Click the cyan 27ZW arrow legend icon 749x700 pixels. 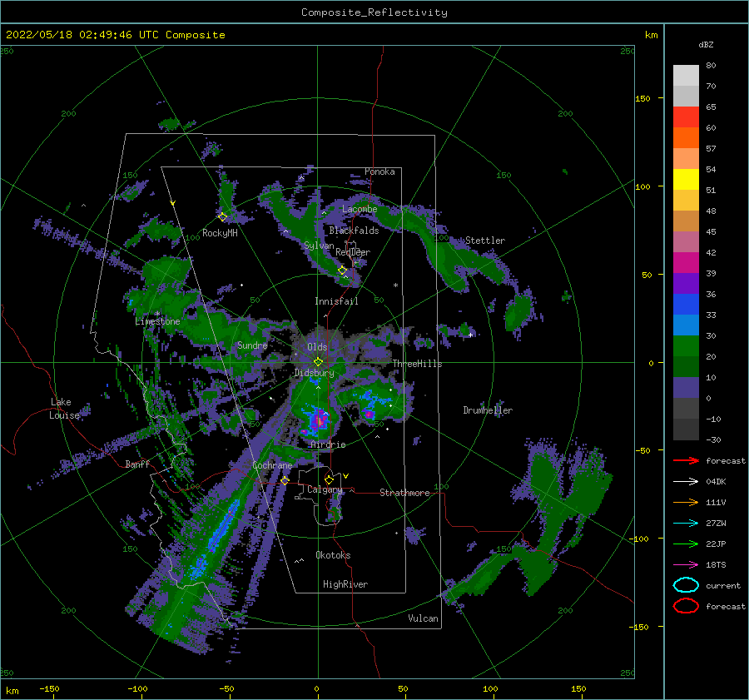(x=686, y=523)
